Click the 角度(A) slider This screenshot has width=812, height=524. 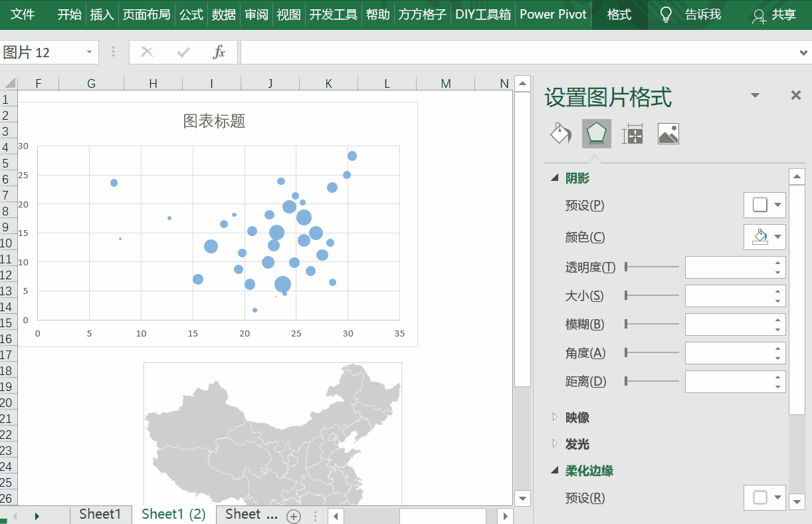652,353
